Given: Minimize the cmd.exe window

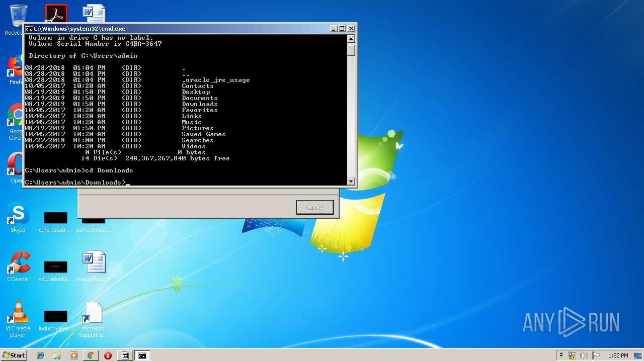Looking at the screenshot, I should pos(334,29).
